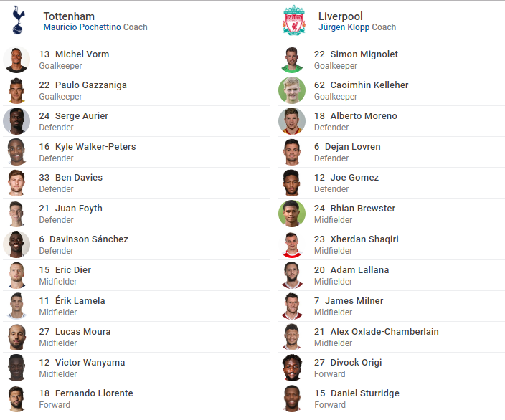Screen dimensions: 505x420
Task: Click Simon Mignolet's player photo
Action: (x=292, y=60)
